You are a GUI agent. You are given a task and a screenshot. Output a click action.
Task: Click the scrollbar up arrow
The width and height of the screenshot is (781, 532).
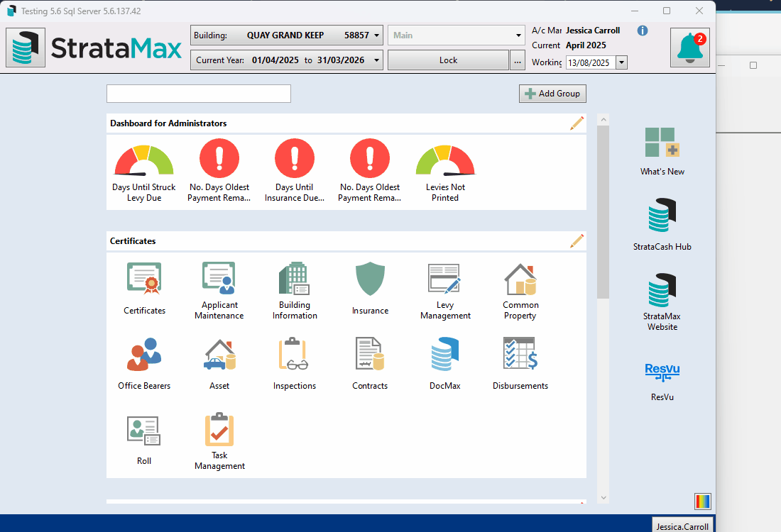tap(603, 119)
